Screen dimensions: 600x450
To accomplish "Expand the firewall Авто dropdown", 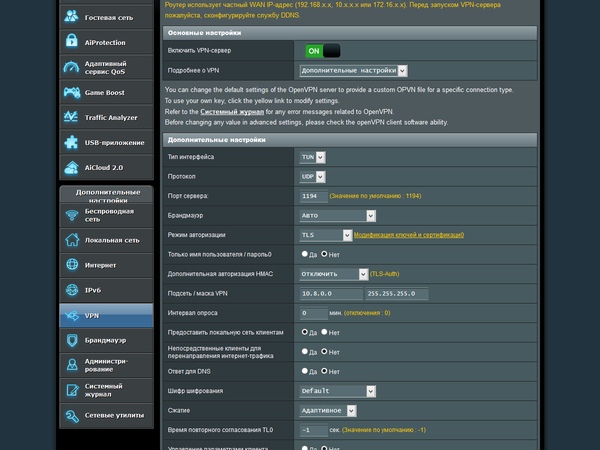I will click(338, 215).
